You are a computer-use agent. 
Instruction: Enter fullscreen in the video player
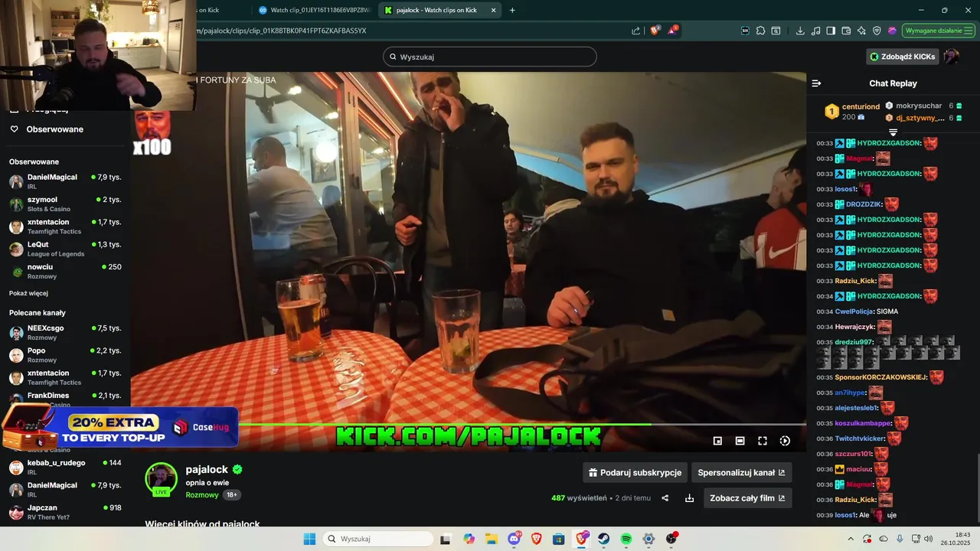(x=763, y=441)
